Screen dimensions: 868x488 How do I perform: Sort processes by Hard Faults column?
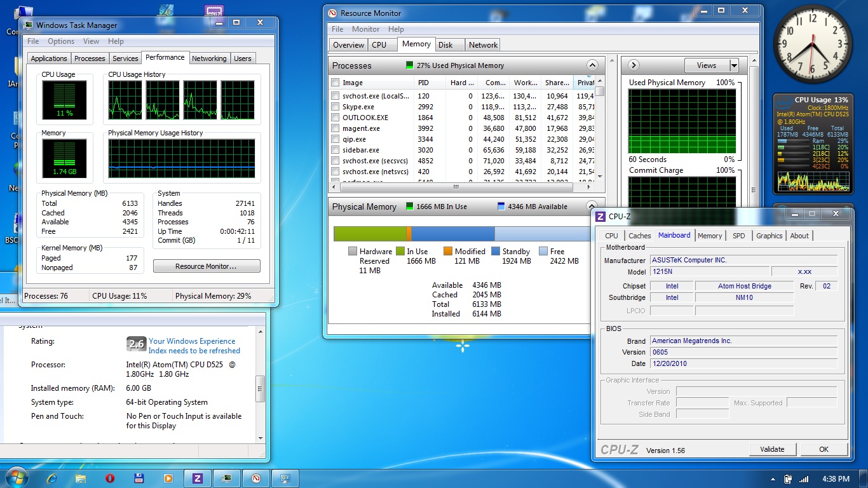[x=461, y=83]
